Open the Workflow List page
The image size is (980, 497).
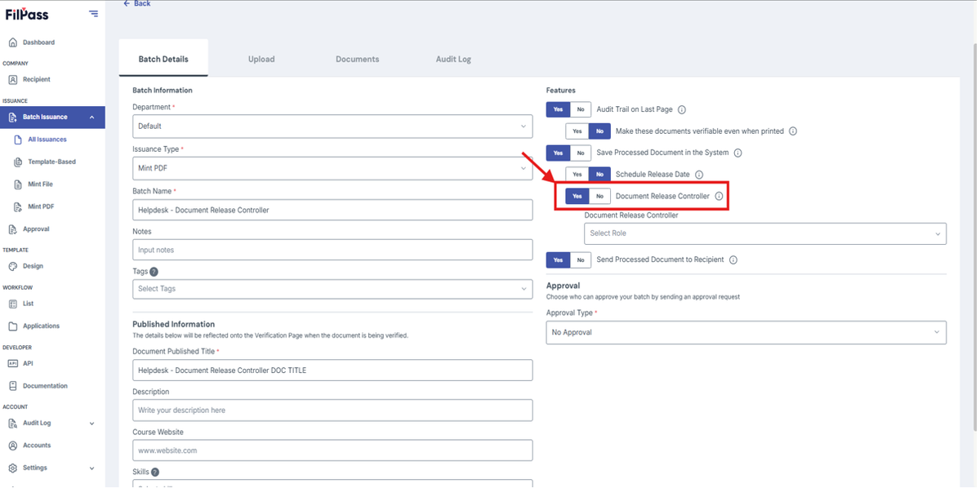pos(21,304)
